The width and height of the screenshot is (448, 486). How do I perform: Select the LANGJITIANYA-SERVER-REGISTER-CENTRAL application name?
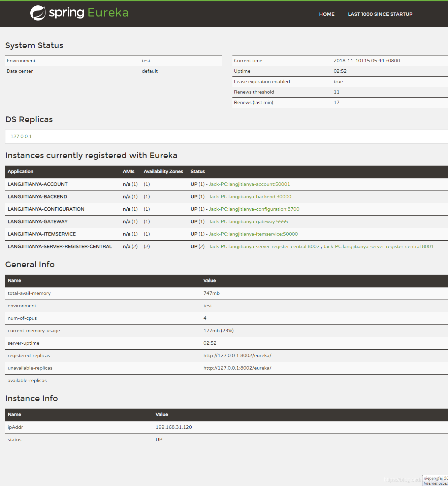coord(60,246)
